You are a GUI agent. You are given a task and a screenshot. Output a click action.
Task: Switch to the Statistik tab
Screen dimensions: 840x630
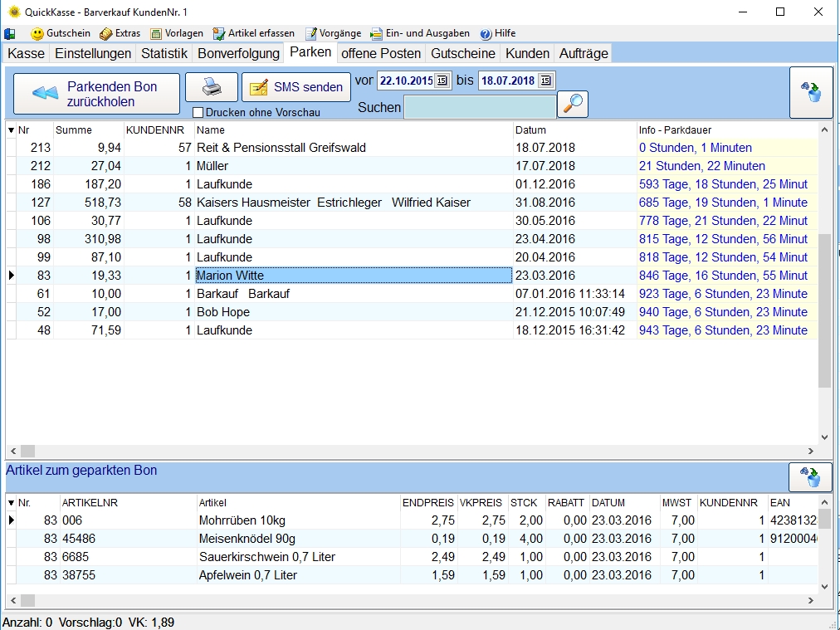[164, 54]
